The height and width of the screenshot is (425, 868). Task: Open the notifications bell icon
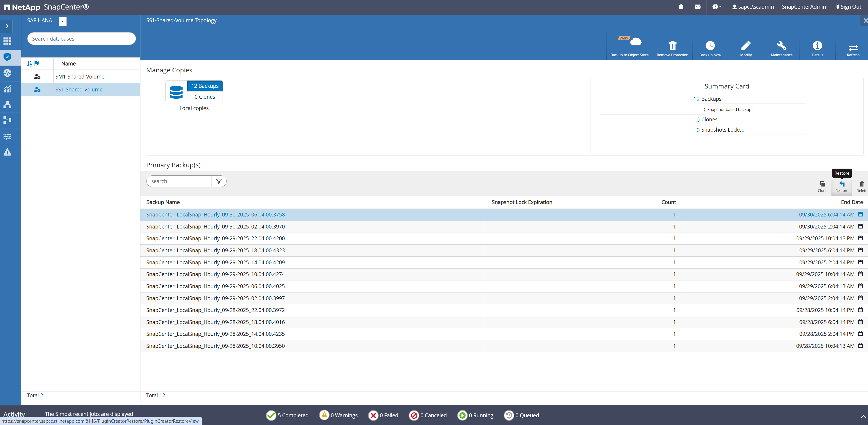click(681, 7)
